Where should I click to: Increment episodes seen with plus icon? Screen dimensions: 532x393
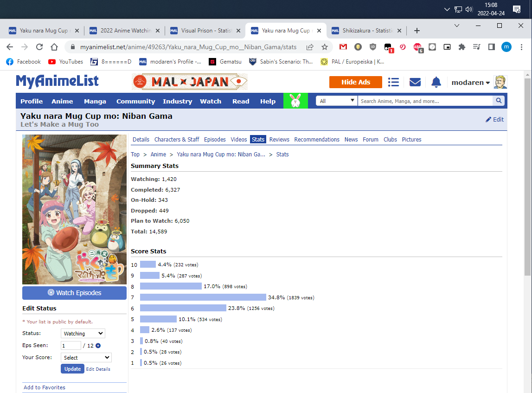point(98,346)
